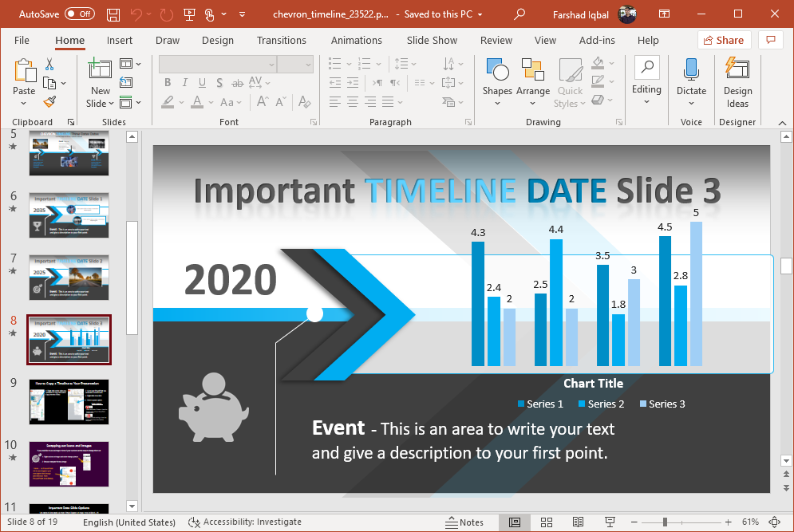Image resolution: width=794 pixels, height=532 pixels.
Task: Fit slide to current window
Action: tap(774, 522)
